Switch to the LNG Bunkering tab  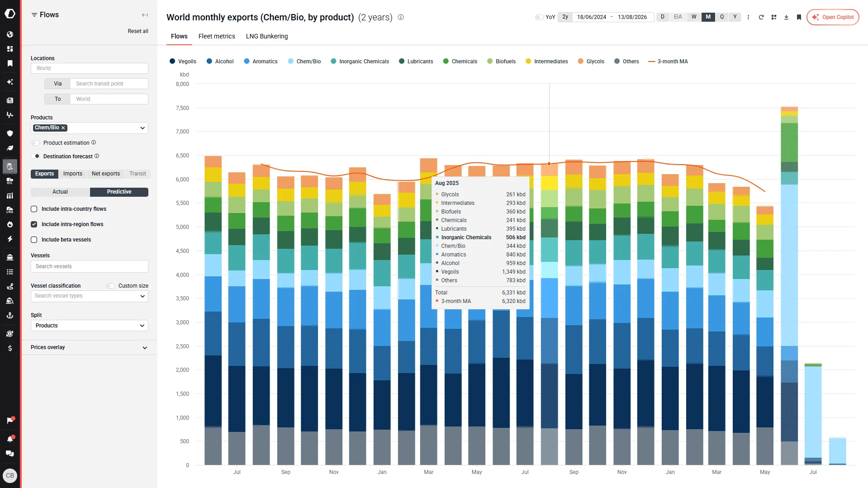(267, 36)
